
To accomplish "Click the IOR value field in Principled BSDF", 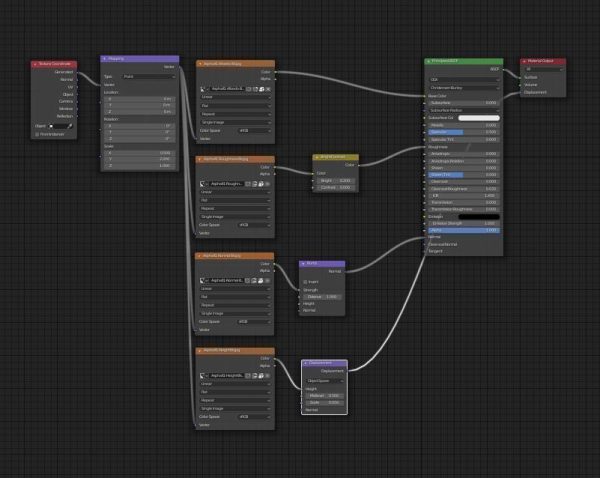I will (464, 196).
